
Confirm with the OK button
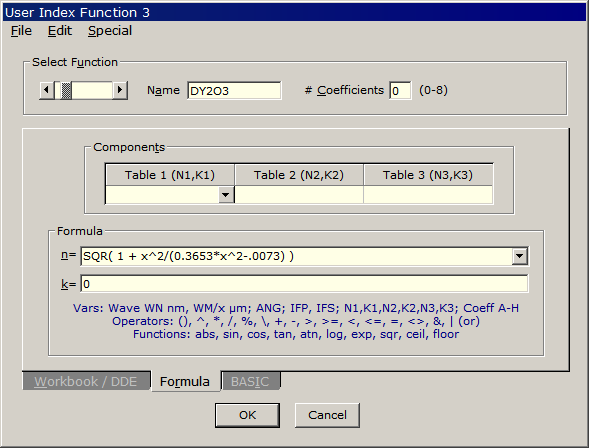[x=247, y=415]
